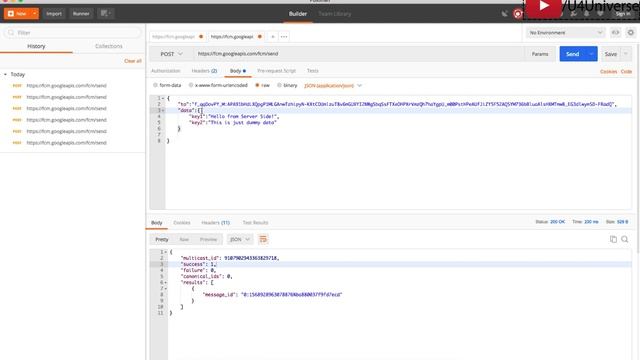640x360 pixels.
Task: Click the Import button
Action: pos(54,13)
